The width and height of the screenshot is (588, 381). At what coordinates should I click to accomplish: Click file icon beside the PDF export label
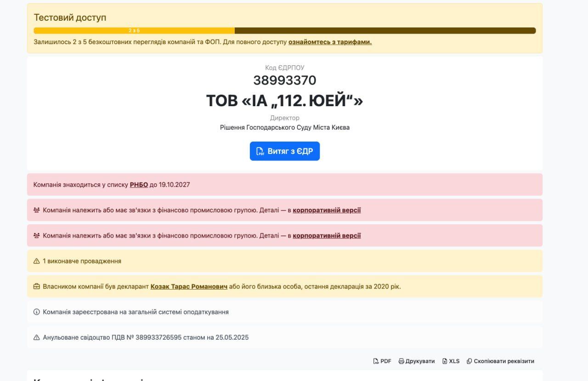pos(376,361)
